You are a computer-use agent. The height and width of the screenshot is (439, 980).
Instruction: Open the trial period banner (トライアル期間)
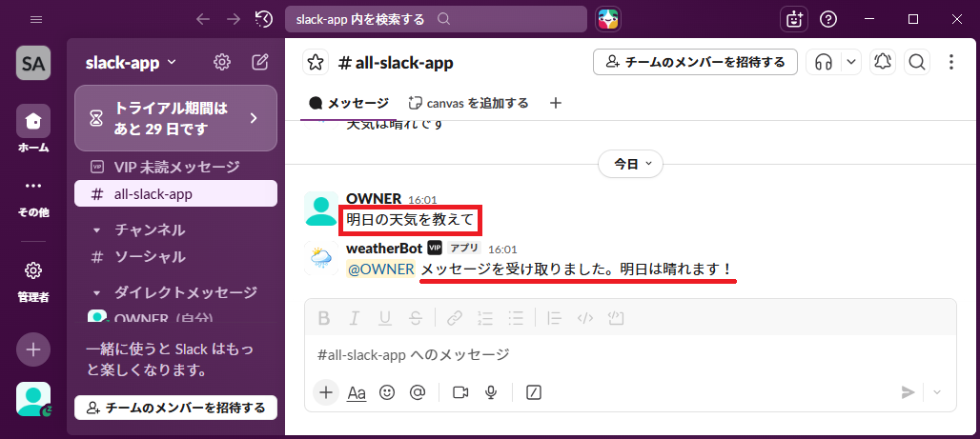pyautogui.click(x=175, y=118)
